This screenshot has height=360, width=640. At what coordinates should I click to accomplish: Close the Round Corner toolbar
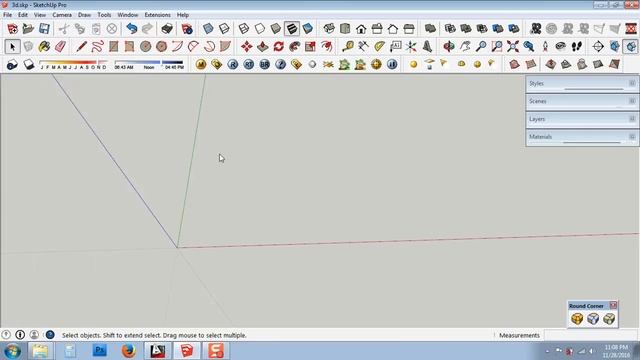[x=613, y=305]
